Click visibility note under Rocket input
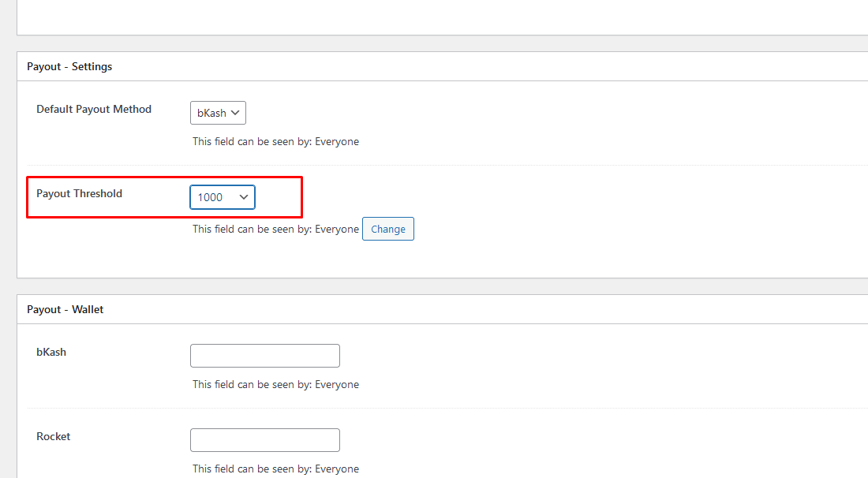This screenshot has height=478, width=868. click(x=275, y=469)
